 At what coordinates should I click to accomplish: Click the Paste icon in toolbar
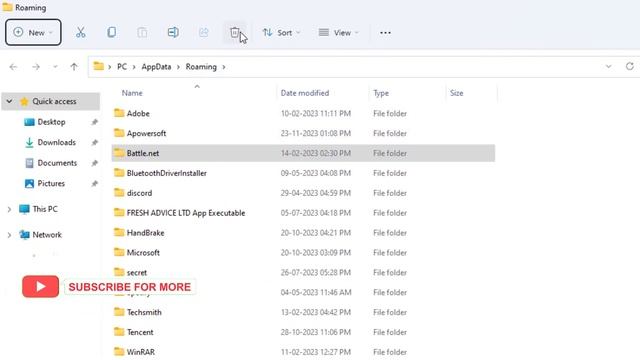[x=142, y=32]
